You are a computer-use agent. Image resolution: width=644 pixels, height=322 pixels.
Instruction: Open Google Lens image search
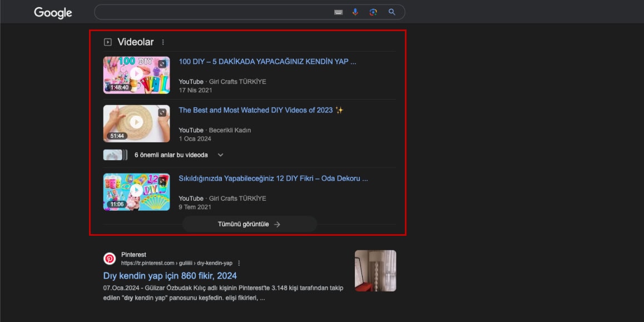(x=373, y=12)
